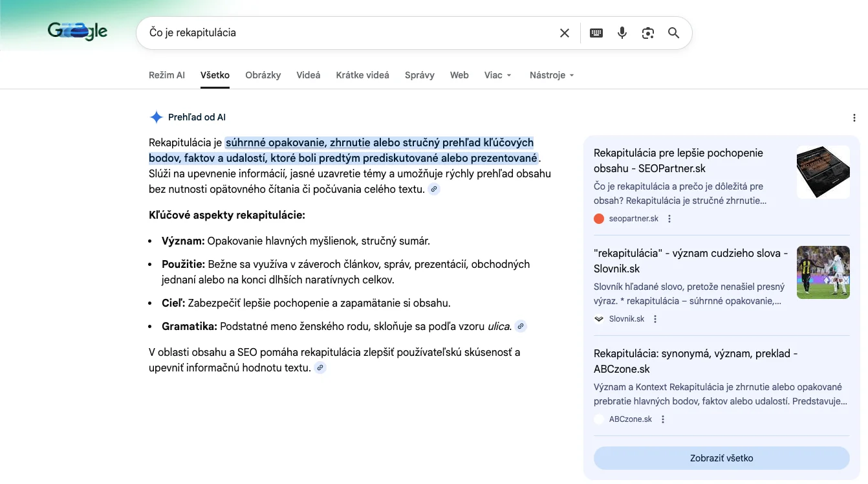The image size is (868, 484).
Task: Click the search field containing 'Čo je rekapitulácia'
Action: click(x=349, y=33)
